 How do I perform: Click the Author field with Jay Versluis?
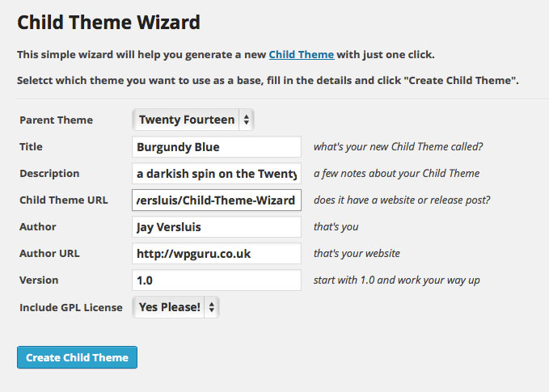[216, 227]
